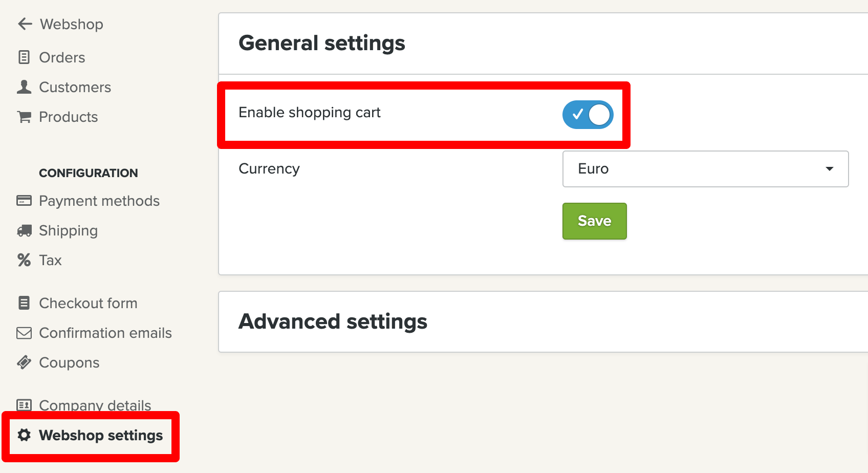Click the Tax percent icon
Image resolution: width=868 pixels, height=473 pixels.
click(x=24, y=260)
